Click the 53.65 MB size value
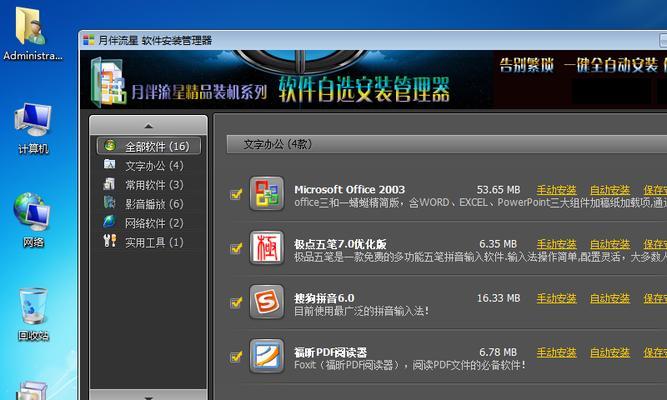Image resolution: width=667 pixels, height=400 pixels. [x=498, y=189]
